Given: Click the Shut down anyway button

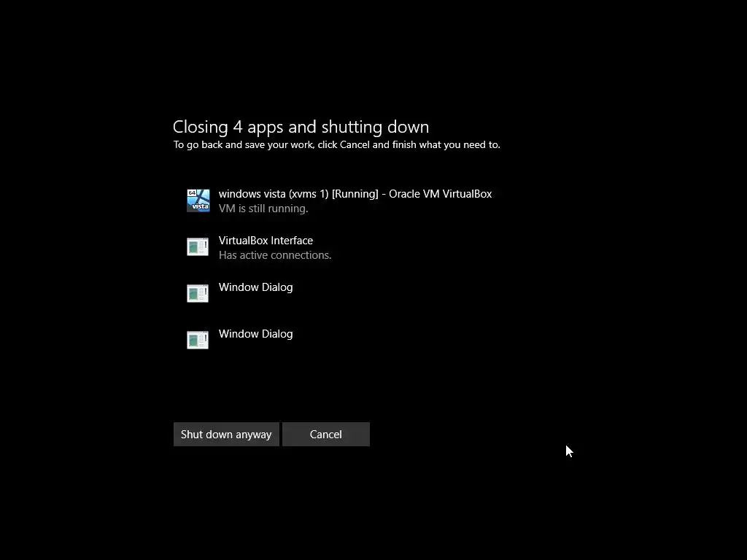Looking at the screenshot, I should pos(226,435).
